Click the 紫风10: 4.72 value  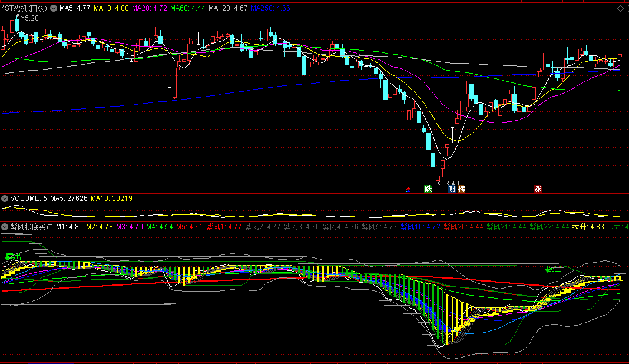(x=421, y=227)
